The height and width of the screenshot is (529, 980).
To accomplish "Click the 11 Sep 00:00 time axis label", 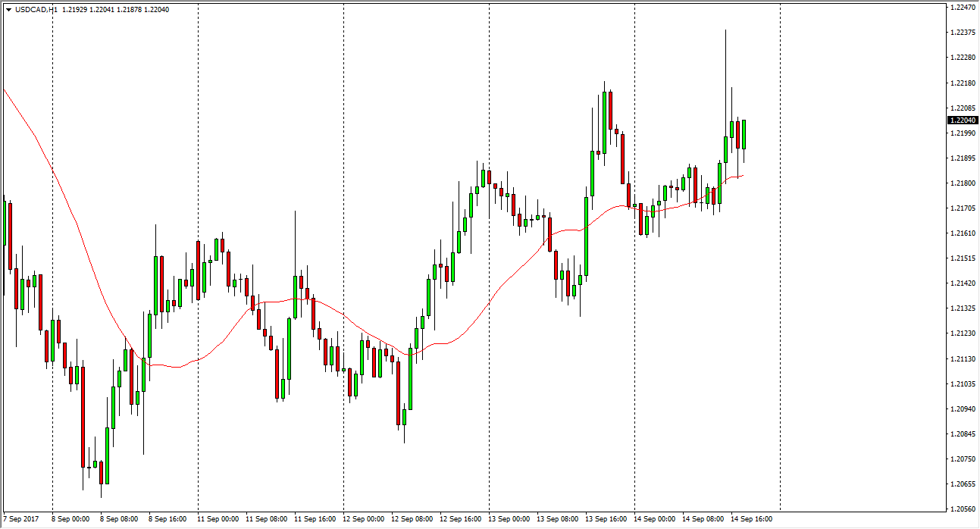I will (217, 519).
